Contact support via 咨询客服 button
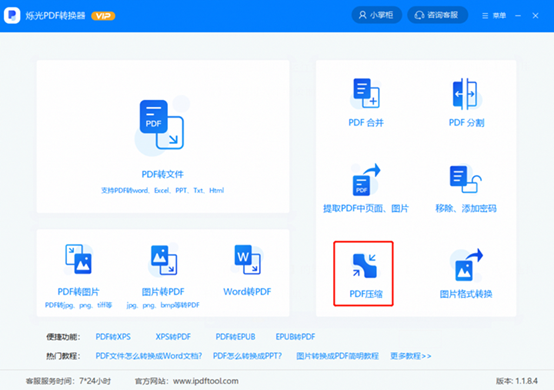554x390 pixels. click(x=437, y=15)
